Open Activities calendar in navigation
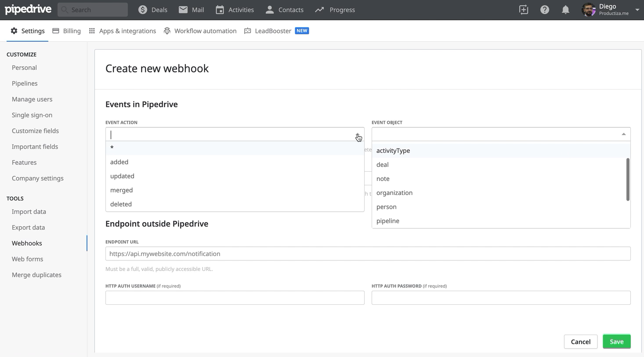 pos(235,10)
